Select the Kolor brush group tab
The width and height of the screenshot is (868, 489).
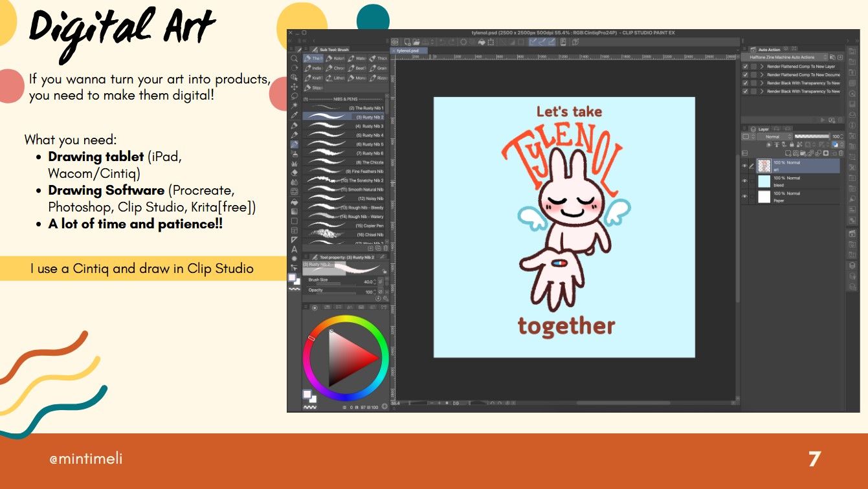pyautogui.click(x=335, y=58)
